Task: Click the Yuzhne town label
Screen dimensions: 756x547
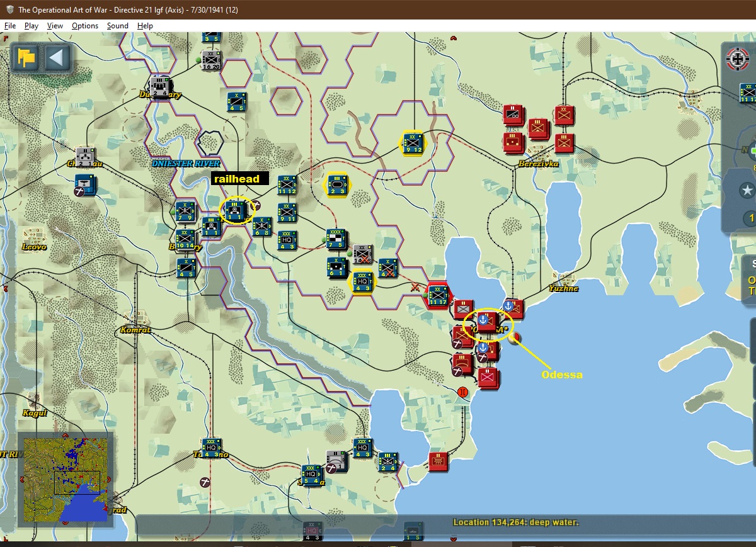Action: click(563, 288)
